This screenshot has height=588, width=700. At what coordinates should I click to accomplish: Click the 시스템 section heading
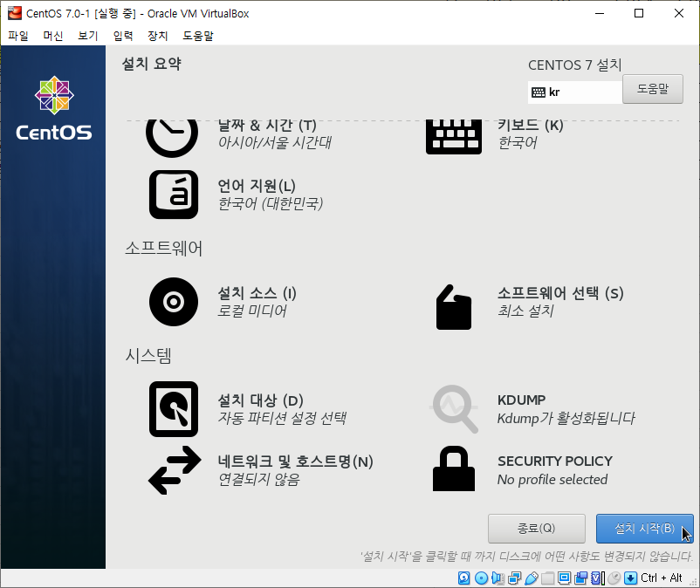(x=148, y=356)
